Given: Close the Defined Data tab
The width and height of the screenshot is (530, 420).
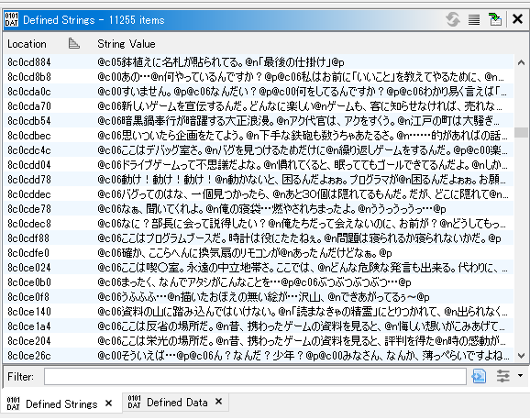Looking at the screenshot, I should click(218, 402).
